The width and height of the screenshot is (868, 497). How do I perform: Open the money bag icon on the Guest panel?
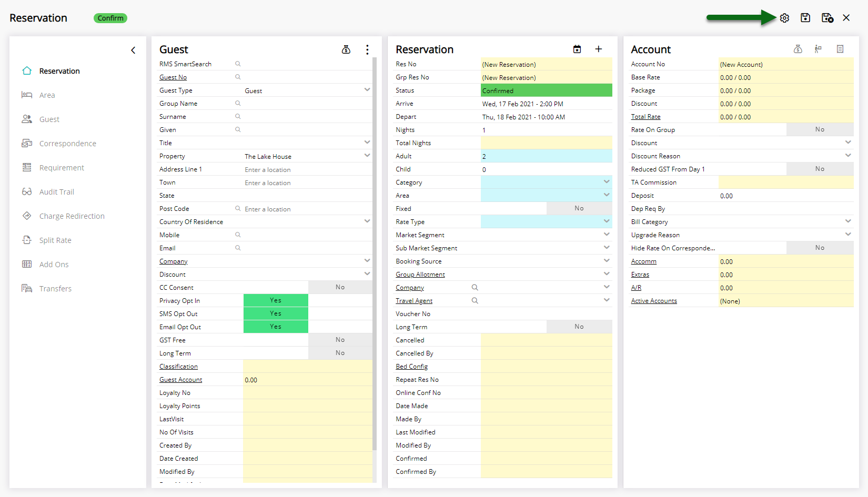click(x=346, y=49)
